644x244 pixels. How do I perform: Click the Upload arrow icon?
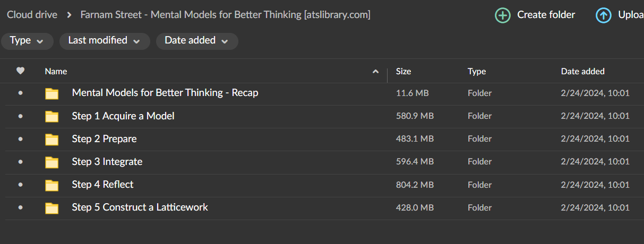[x=604, y=15]
